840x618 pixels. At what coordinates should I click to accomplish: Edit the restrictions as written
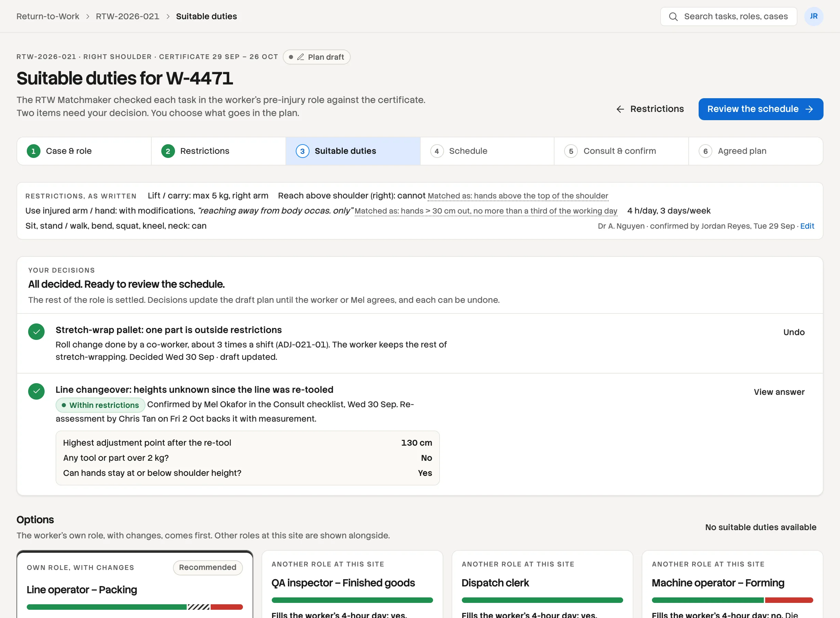[807, 226]
